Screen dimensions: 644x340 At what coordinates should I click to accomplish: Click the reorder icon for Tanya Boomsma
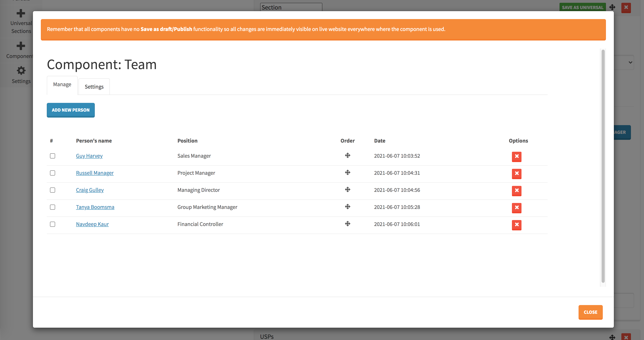(348, 207)
